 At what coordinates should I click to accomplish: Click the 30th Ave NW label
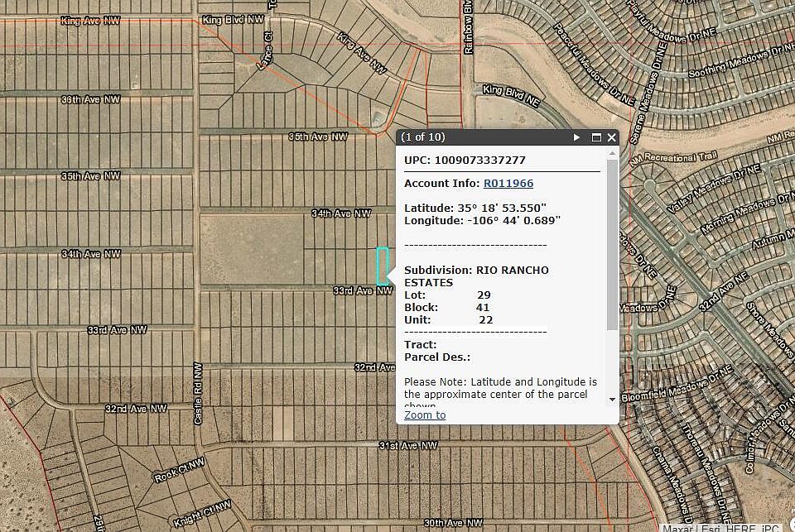453,523
